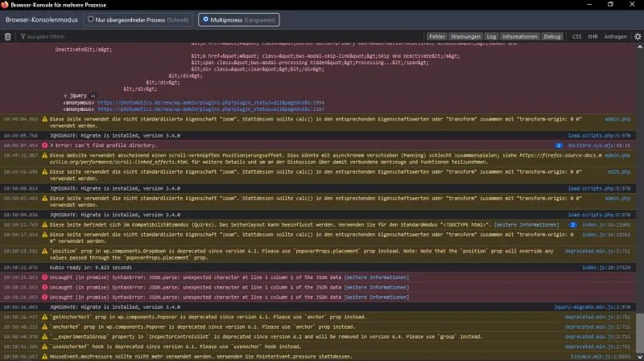Open 'Weitere Informationen' link on Quirks warning
The width and height of the screenshot is (644, 361).
click(x=526, y=225)
